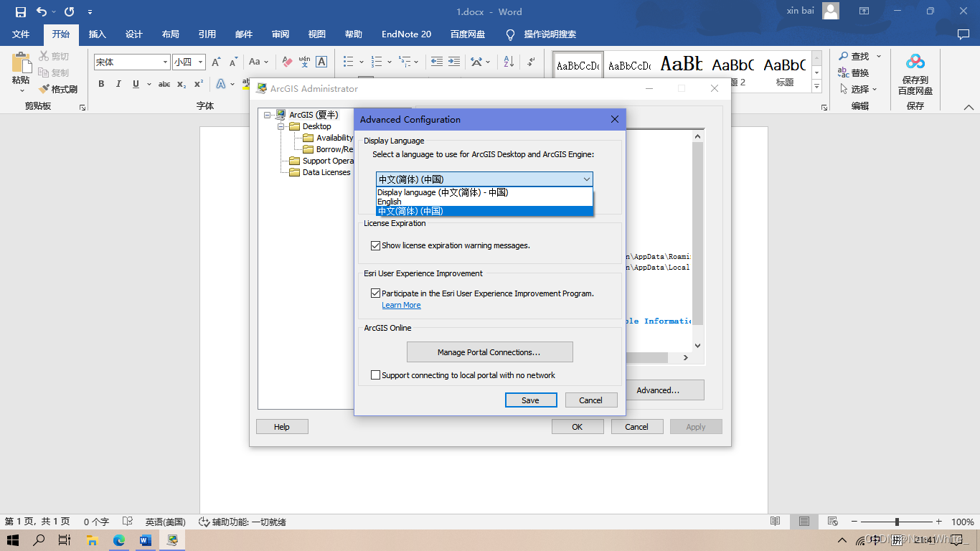Enable Support connecting to local portal checkbox

pos(375,375)
